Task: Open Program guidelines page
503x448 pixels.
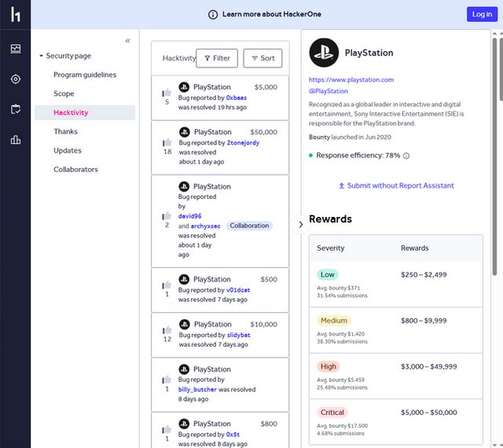Action: 85,75
